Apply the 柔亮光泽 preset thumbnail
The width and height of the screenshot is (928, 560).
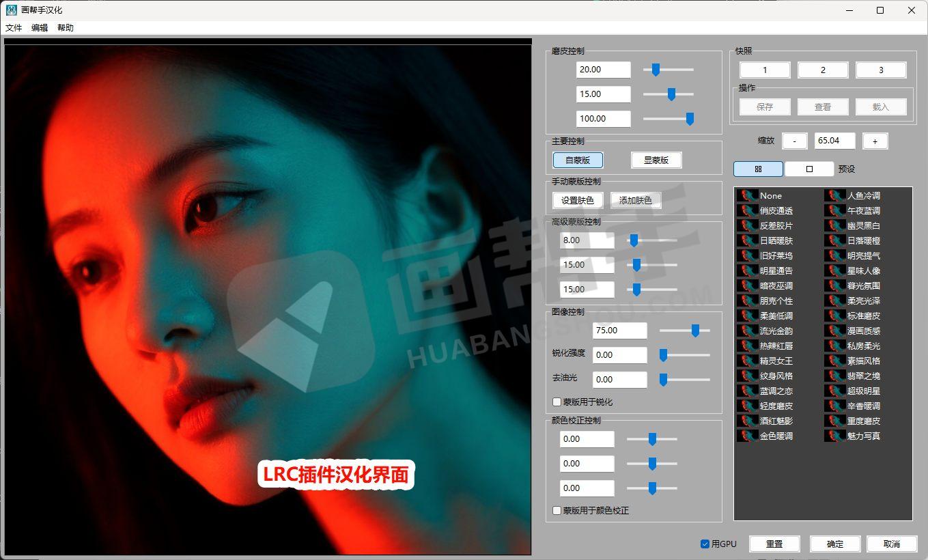[x=835, y=300]
